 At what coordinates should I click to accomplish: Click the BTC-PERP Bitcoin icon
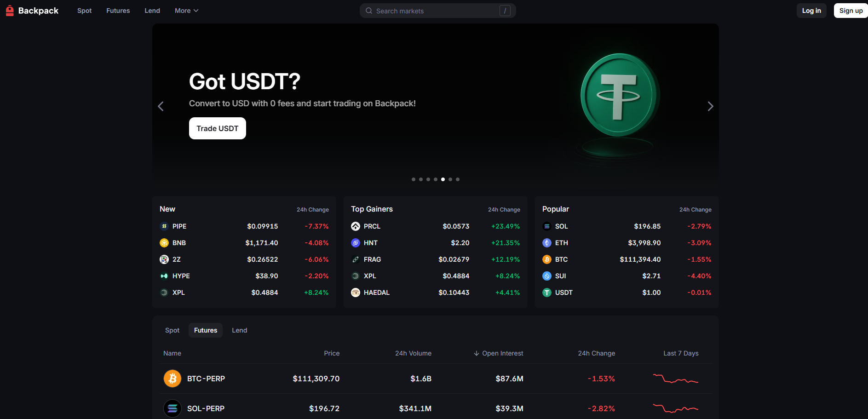(x=172, y=379)
